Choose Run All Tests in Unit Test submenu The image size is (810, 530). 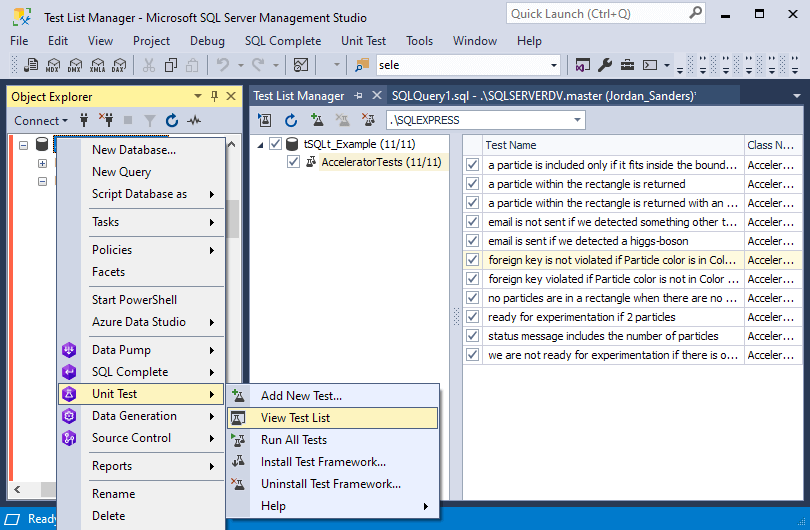[293, 440]
